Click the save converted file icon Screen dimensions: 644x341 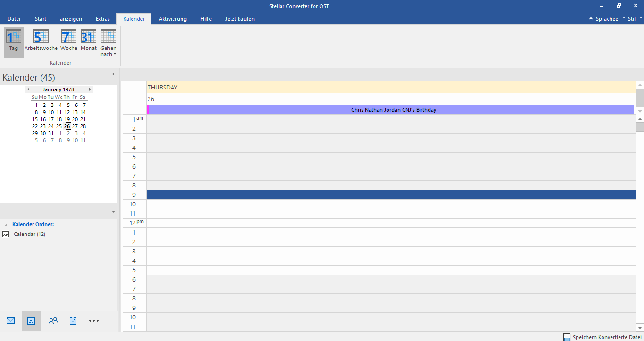coord(567,337)
